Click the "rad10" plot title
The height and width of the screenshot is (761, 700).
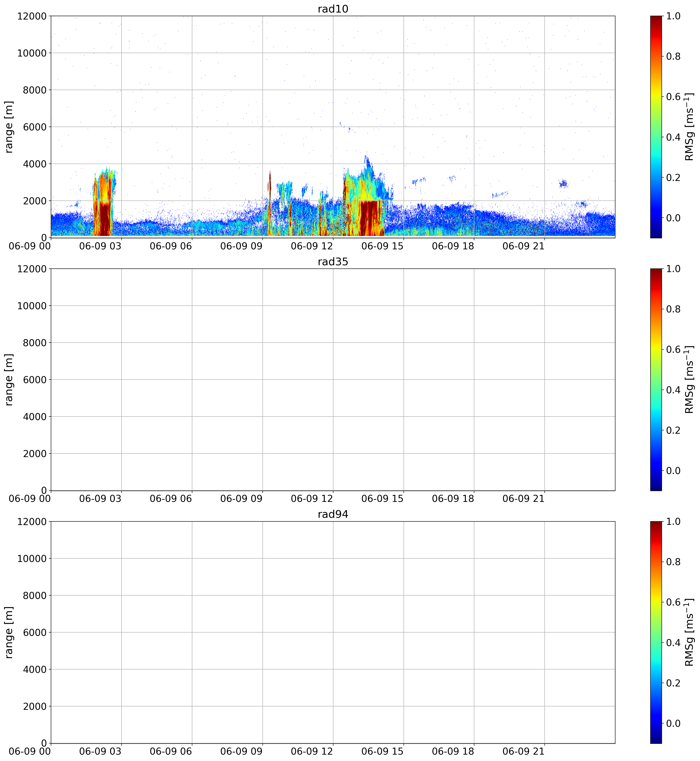(333, 9)
